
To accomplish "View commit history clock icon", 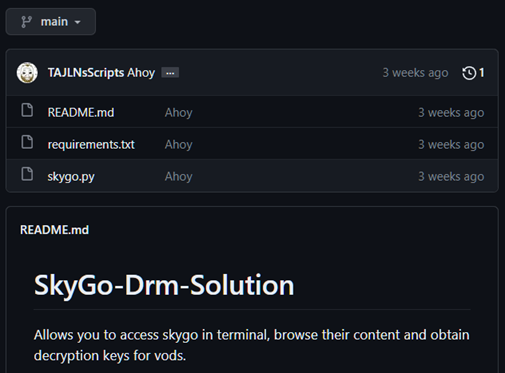I will click(469, 73).
